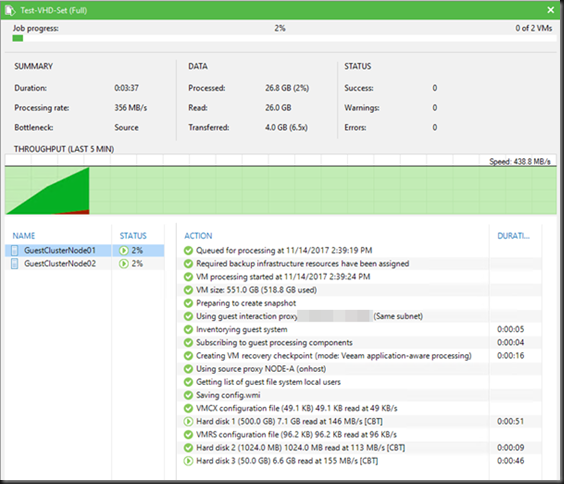Click the DURATI... column header
The image size is (564, 484).
click(513, 236)
